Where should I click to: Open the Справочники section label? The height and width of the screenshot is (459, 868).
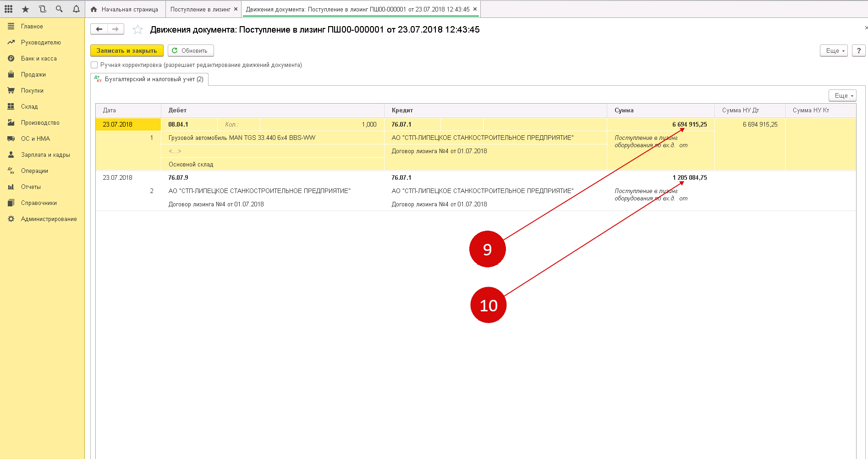39,203
